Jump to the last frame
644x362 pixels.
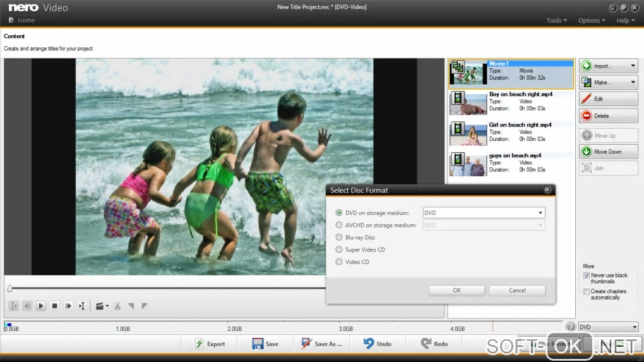pyautogui.click(x=81, y=306)
